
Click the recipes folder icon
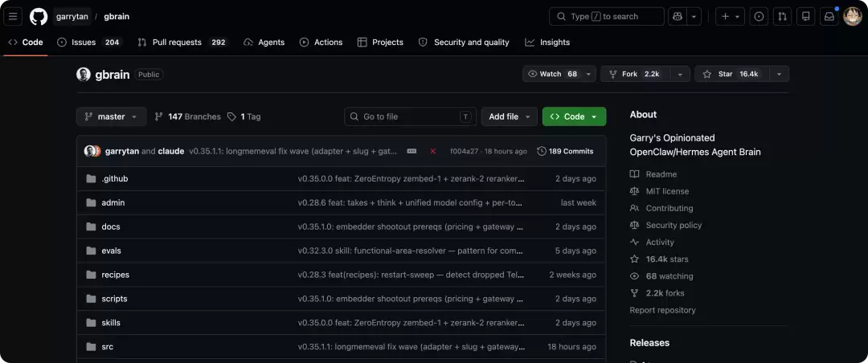pyautogui.click(x=92, y=275)
